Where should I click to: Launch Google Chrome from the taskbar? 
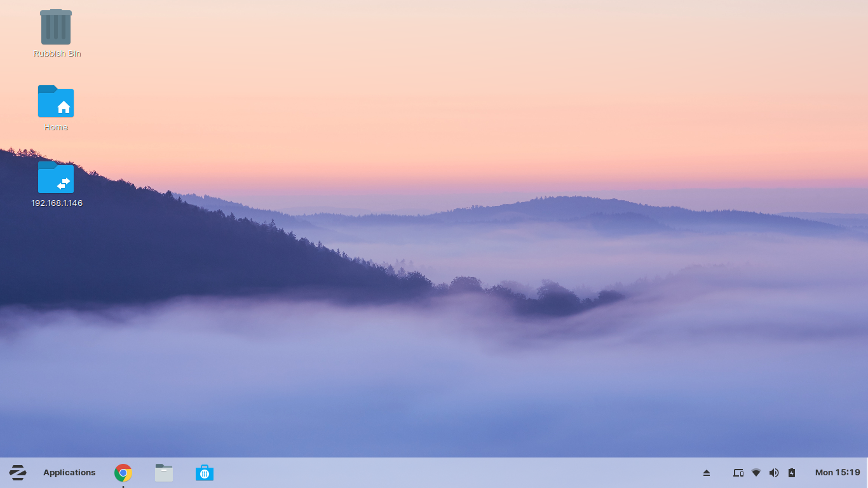click(x=123, y=473)
